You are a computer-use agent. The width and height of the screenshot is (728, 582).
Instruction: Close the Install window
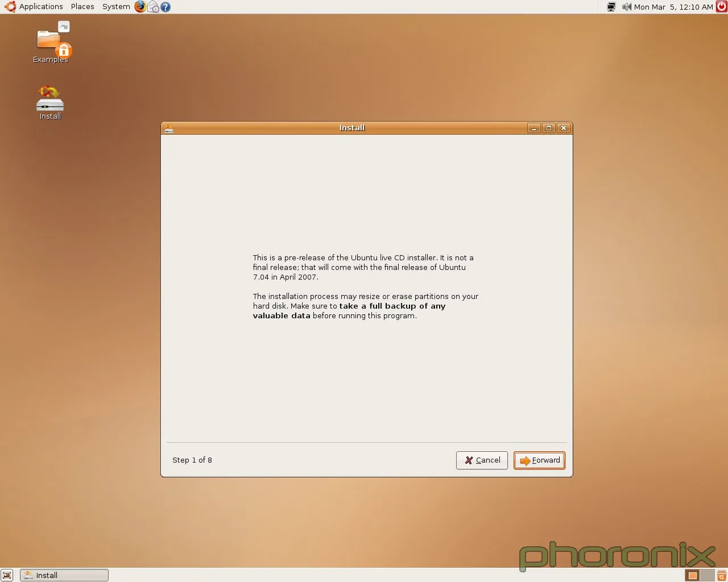pos(563,128)
